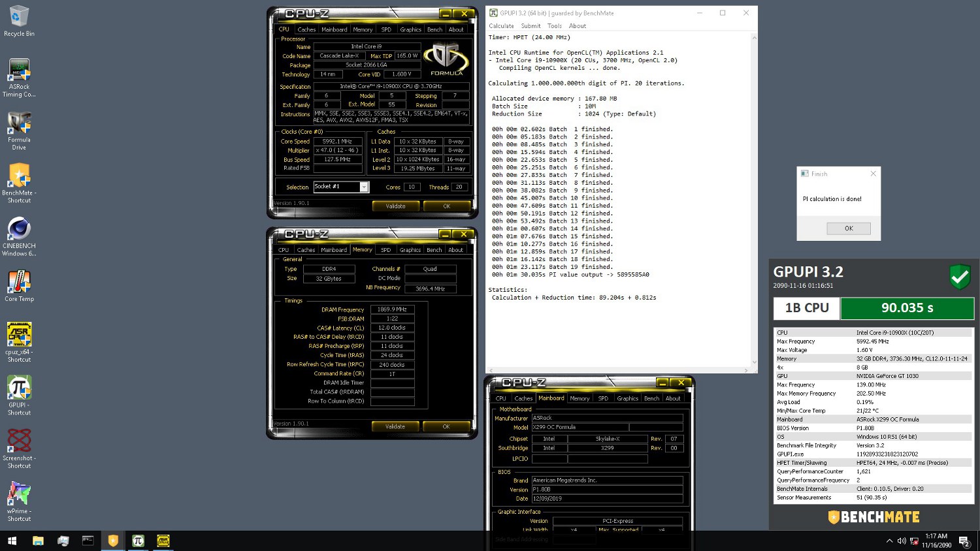Open the Recycle Bin desktop icon
This screenshot has height=551, width=980.
point(19,21)
